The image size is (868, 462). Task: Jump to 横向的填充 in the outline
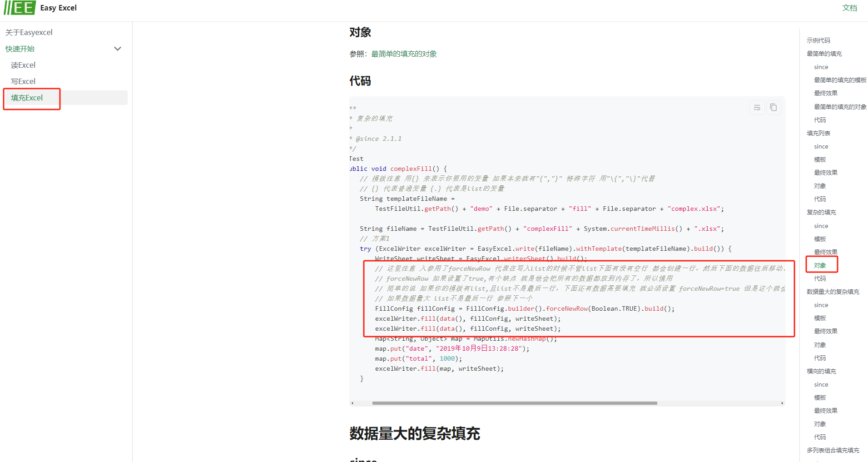[x=821, y=371]
